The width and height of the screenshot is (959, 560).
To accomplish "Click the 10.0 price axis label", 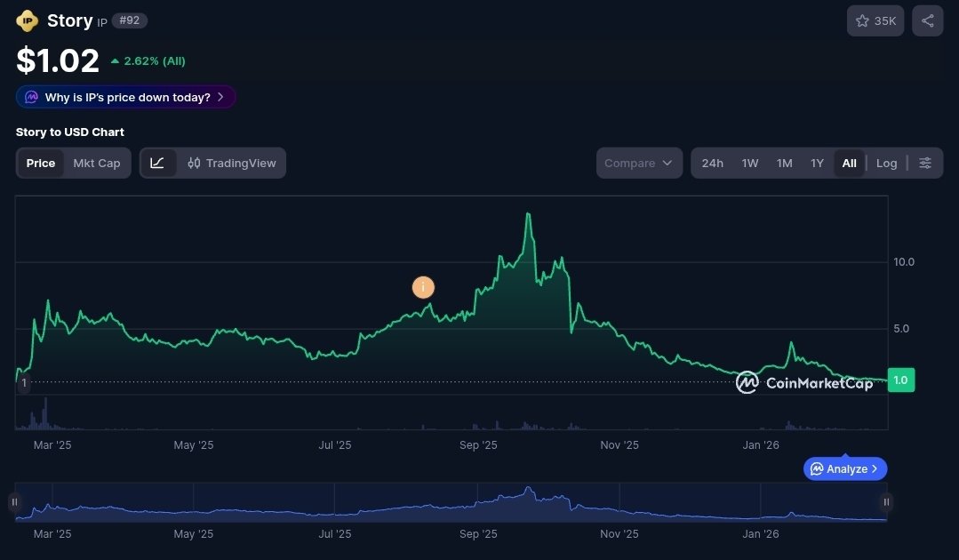I will tap(903, 261).
